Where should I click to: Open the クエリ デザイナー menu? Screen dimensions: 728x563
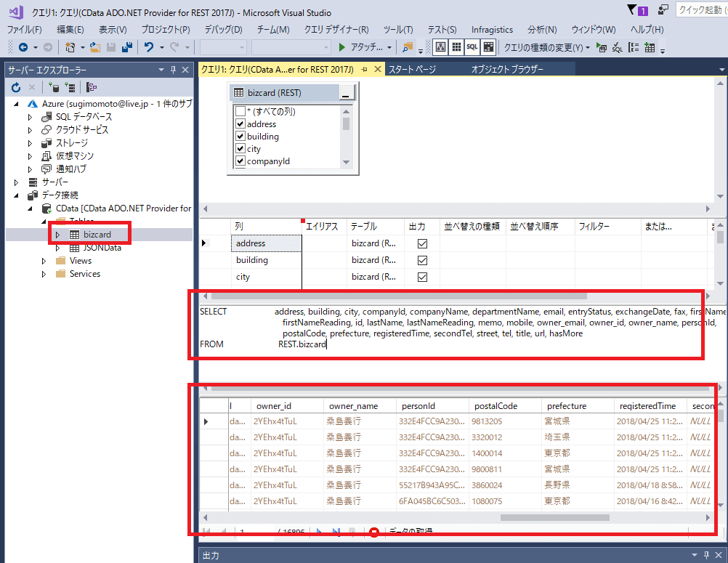pos(336,30)
